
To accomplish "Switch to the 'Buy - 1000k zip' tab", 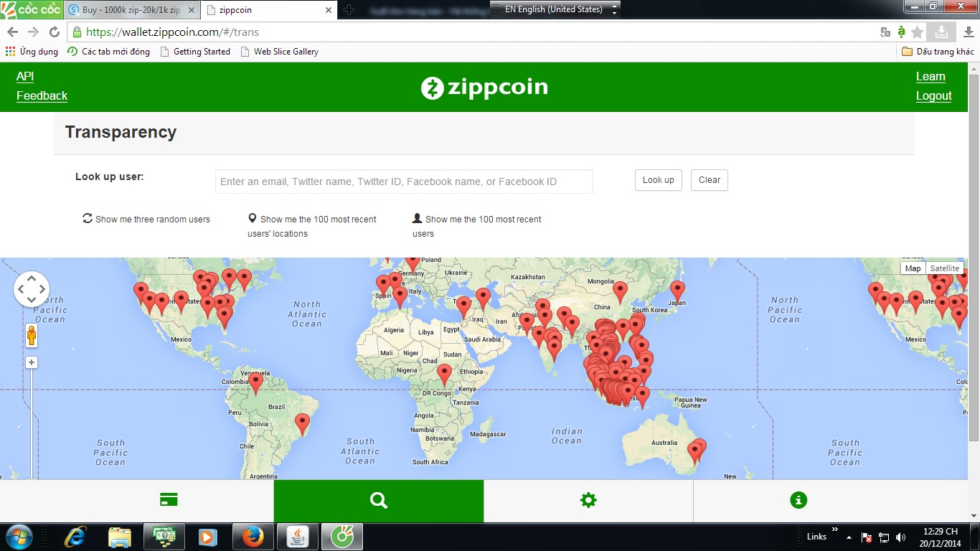I will coord(131,10).
